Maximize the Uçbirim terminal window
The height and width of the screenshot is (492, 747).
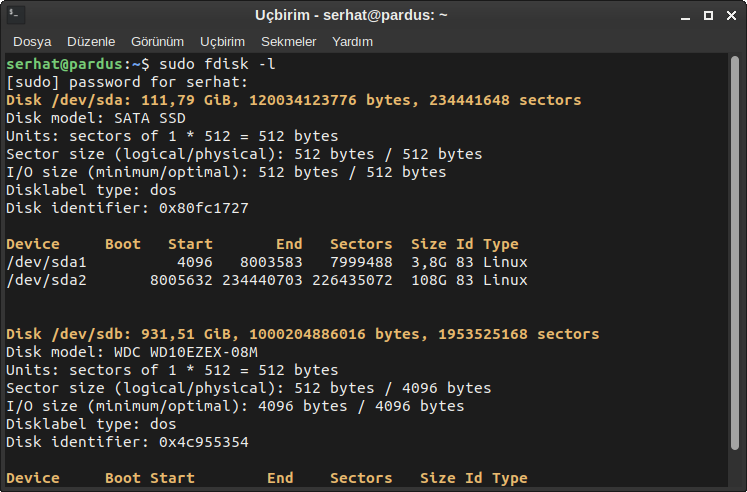(x=707, y=15)
